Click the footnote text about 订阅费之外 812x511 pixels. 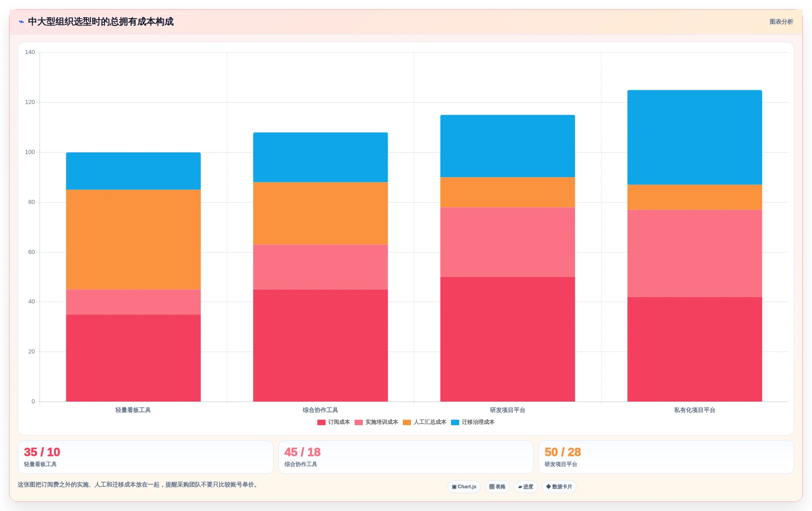click(139, 485)
